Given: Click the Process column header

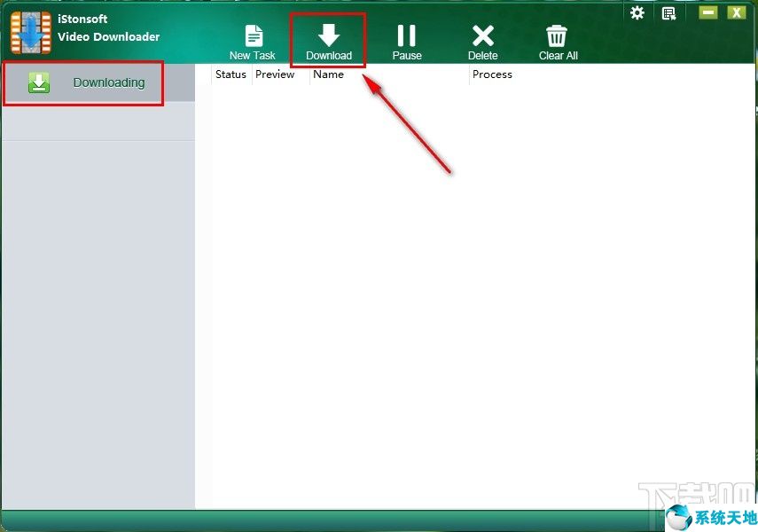Looking at the screenshot, I should [x=492, y=74].
